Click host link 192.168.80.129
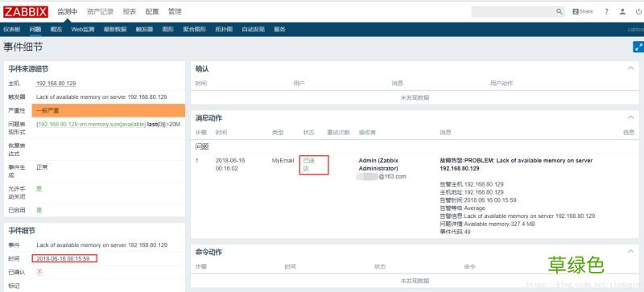The height and width of the screenshot is (292, 644). [x=56, y=84]
